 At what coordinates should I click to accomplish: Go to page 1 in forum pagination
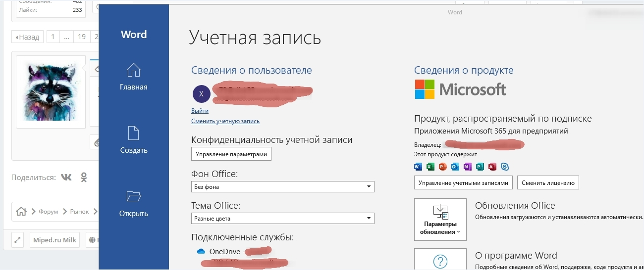[x=53, y=37]
